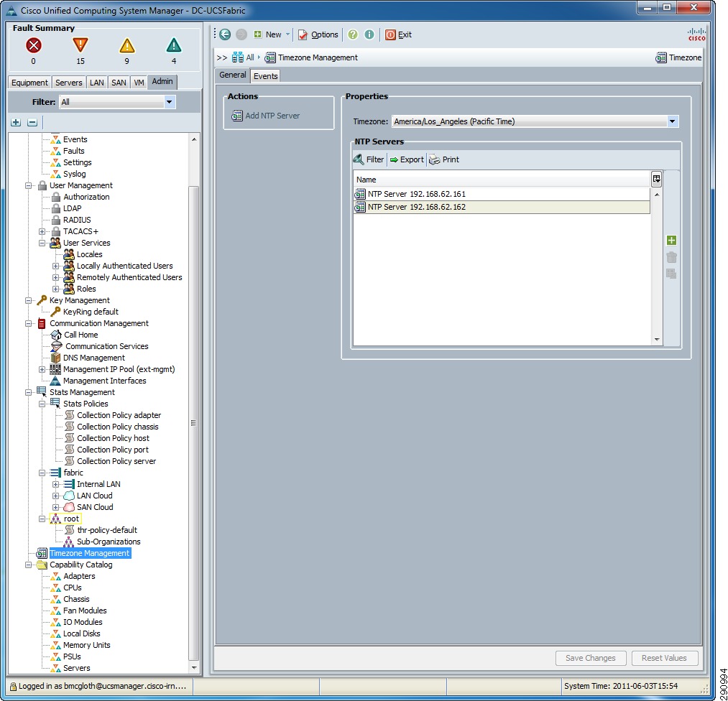Click the Add NTP Server clock icon

[x=237, y=116]
